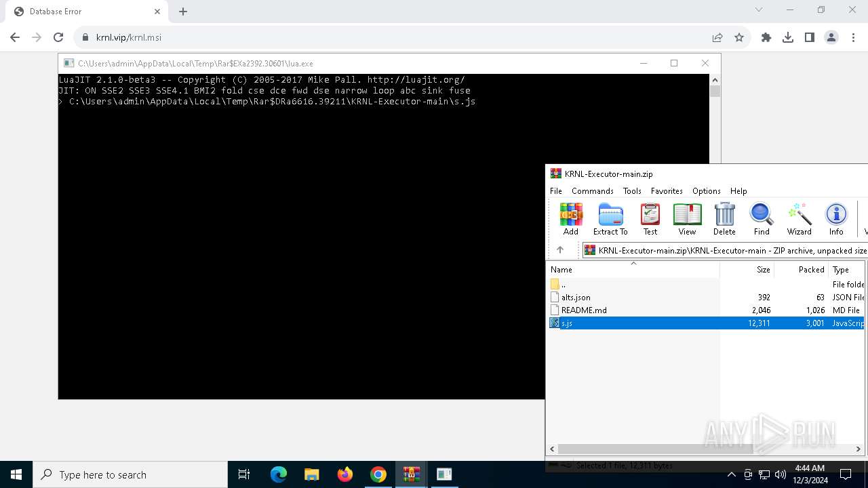The image size is (868, 488).
Task: Click the Info toolbar icon in WinRAR
Action: pos(836,219)
